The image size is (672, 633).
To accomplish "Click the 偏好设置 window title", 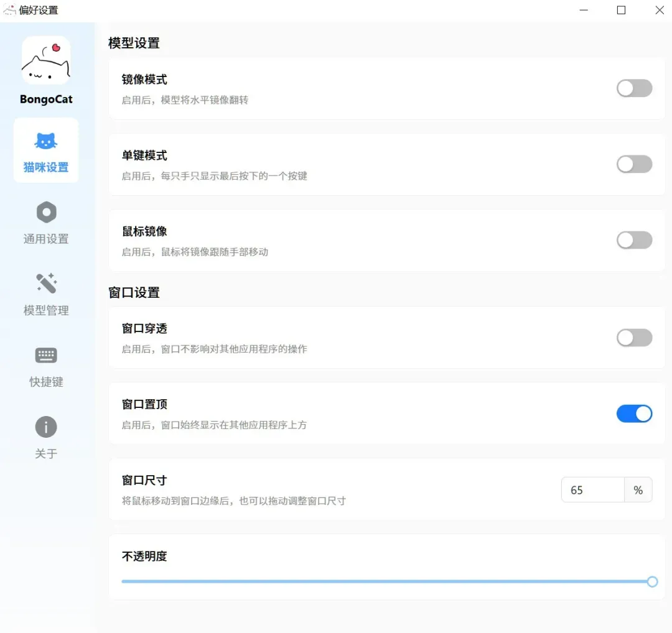I will [39, 10].
